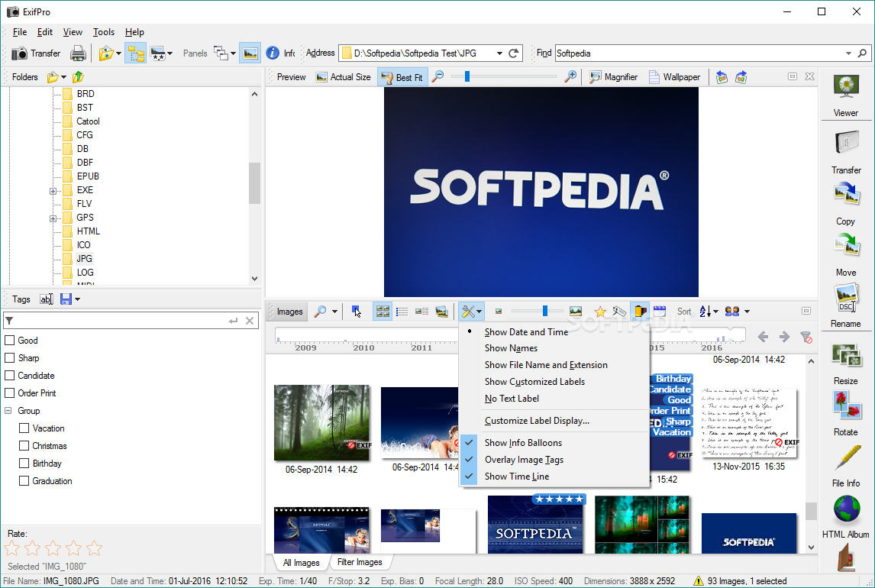Screen dimensions: 875x588
Task: Expand the GPS folder tree node
Action: click(x=53, y=218)
